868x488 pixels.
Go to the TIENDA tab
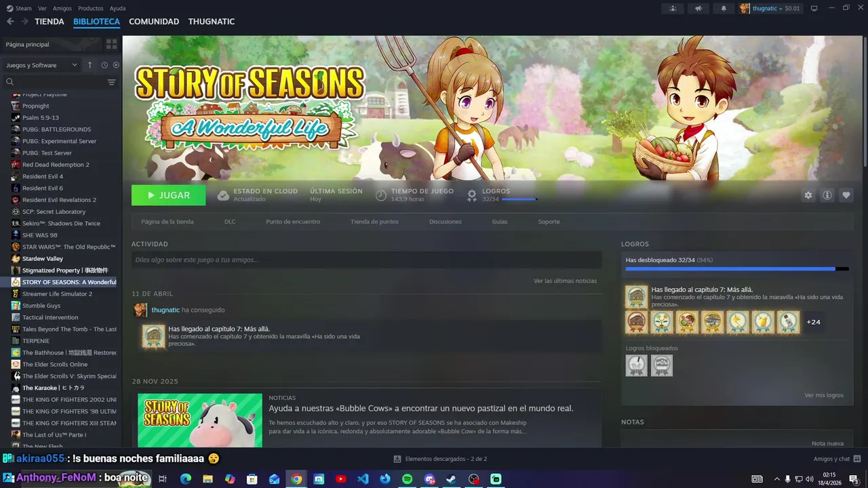click(x=50, y=22)
